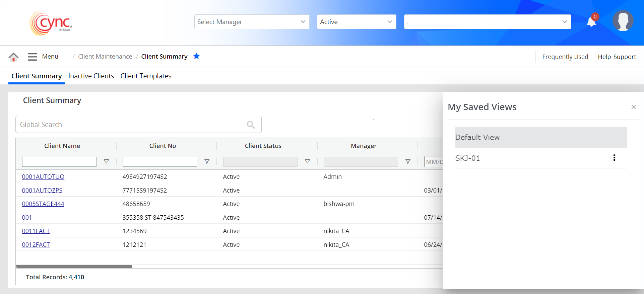The width and height of the screenshot is (644, 294).
Task: Open the notifications bell
Action: [591, 22]
